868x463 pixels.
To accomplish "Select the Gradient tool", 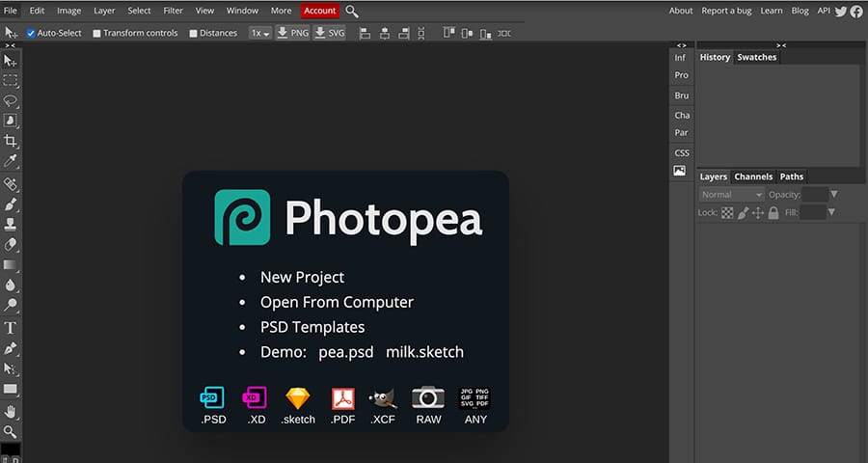I will (10, 264).
